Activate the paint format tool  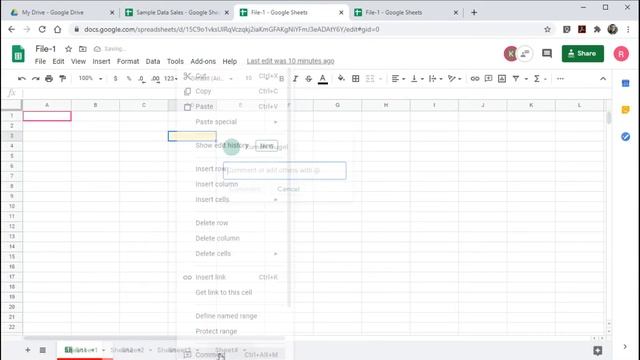(x=62, y=78)
